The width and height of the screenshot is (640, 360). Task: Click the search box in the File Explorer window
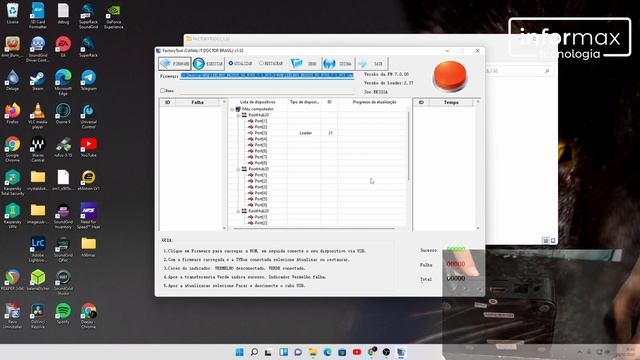pyautogui.click(x=518, y=71)
